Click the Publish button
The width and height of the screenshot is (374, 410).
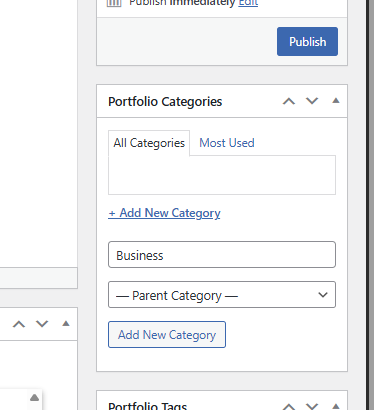pos(307,42)
